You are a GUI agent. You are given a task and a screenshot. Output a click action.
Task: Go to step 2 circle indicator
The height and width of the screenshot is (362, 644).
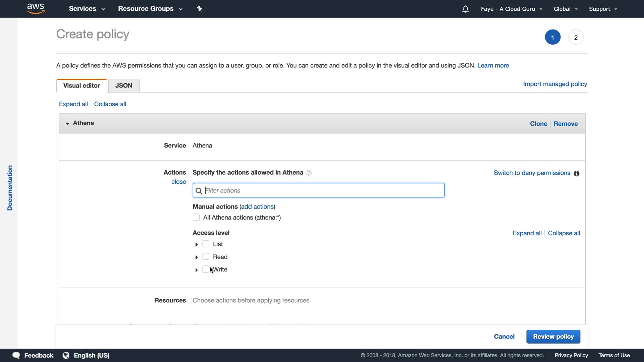(576, 37)
